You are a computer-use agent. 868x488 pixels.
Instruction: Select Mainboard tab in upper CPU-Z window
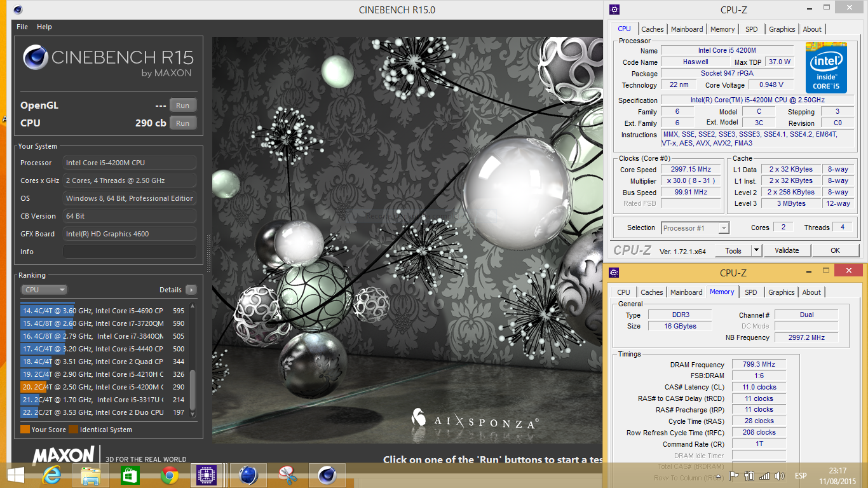(687, 29)
